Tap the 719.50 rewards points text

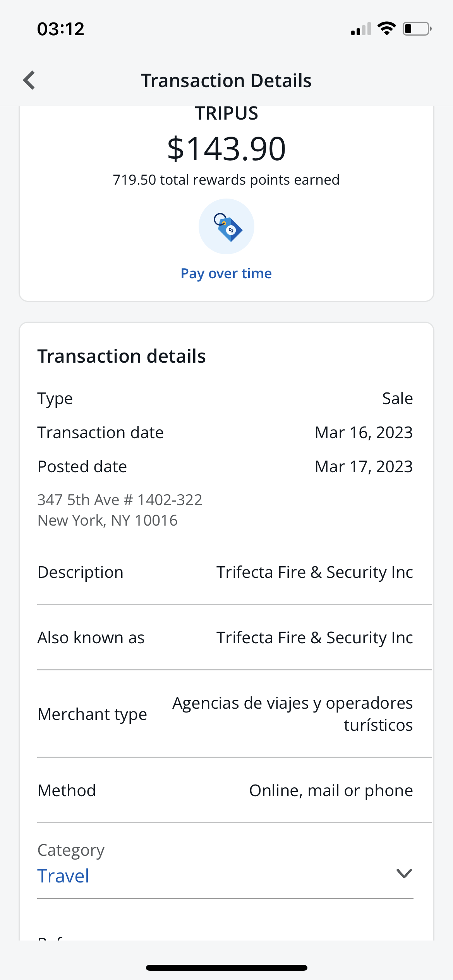(226, 180)
